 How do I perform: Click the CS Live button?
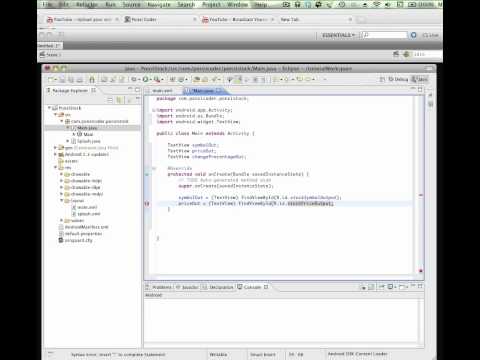click(430, 35)
